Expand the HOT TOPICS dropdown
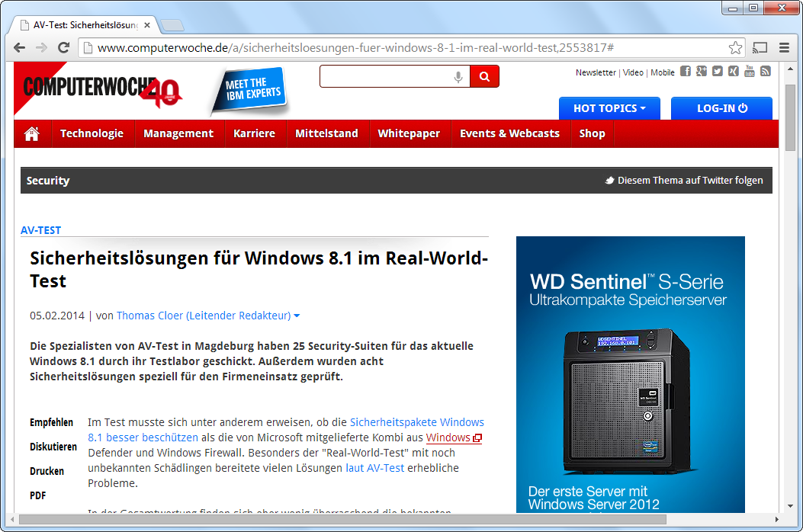Viewport: 803px width, 532px height. pyautogui.click(x=609, y=108)
